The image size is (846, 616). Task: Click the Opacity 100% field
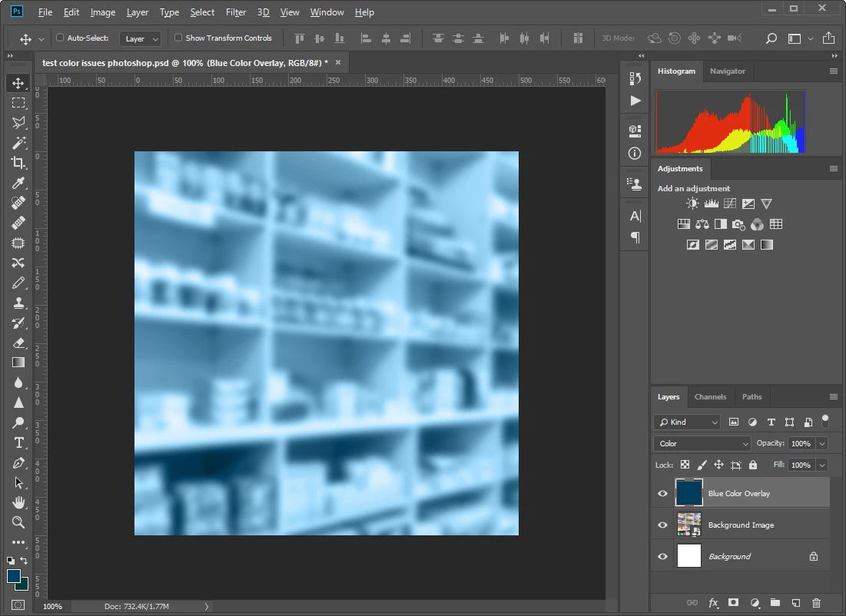(x=801, y=443)
